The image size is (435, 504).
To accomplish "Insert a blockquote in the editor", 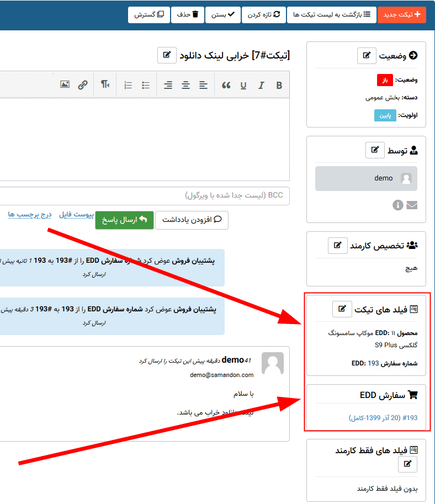I will click(x=226, y=85).
